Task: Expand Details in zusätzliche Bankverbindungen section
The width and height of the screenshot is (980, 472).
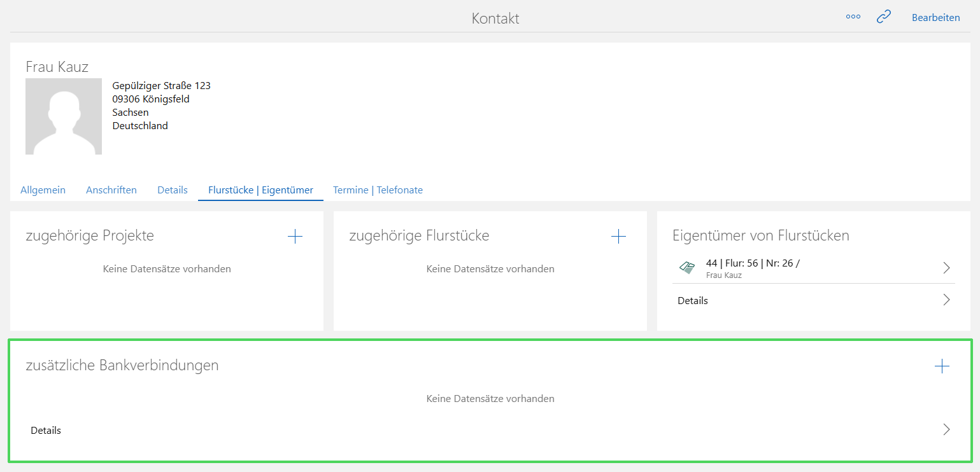Action: point(945,429)
